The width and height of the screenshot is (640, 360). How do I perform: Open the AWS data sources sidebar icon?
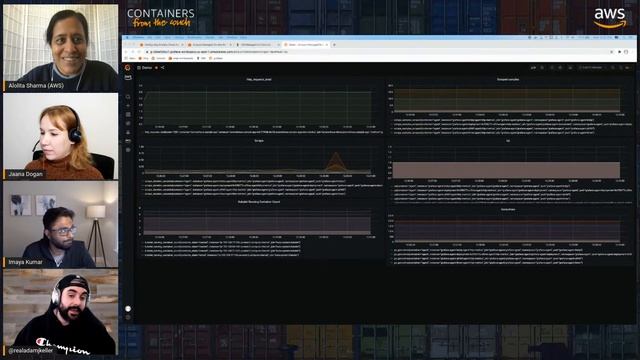pos(128,141)
